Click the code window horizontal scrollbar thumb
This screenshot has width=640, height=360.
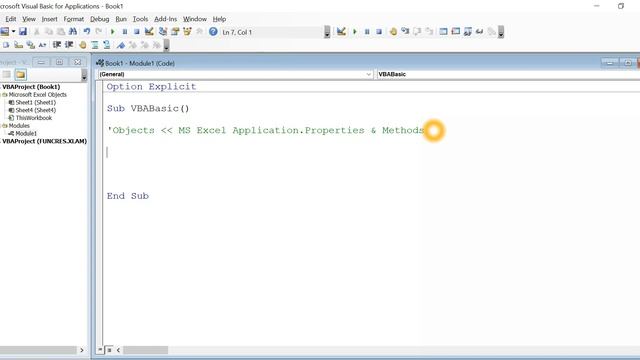click(146, 350)
